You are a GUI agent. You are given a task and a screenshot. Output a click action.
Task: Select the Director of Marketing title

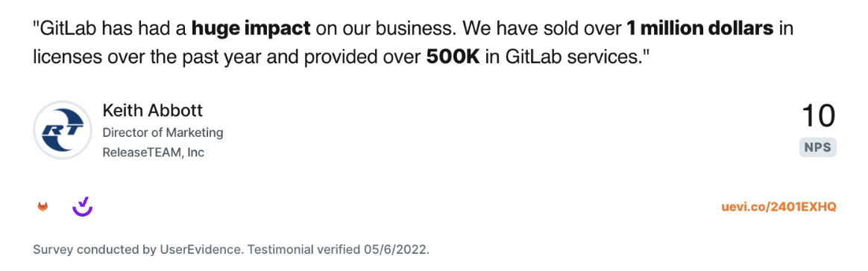(x=163, y=133)
